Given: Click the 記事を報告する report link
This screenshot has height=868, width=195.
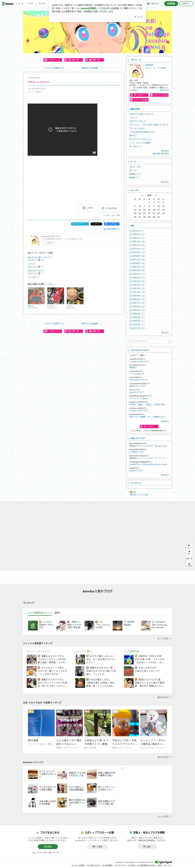Looking at the screenshot, I should (x=112, y=229).
